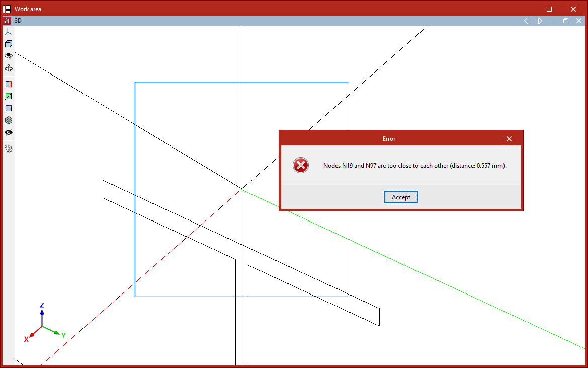The width and height of the screenshot is (588, 368).
Task: Select the red vertical section plane icon
Action: pyautogui.click(x=8, y=84)
